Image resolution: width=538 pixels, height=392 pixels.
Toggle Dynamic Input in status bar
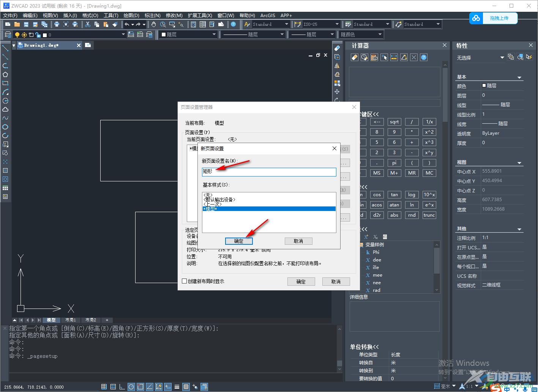pos(168,387)
